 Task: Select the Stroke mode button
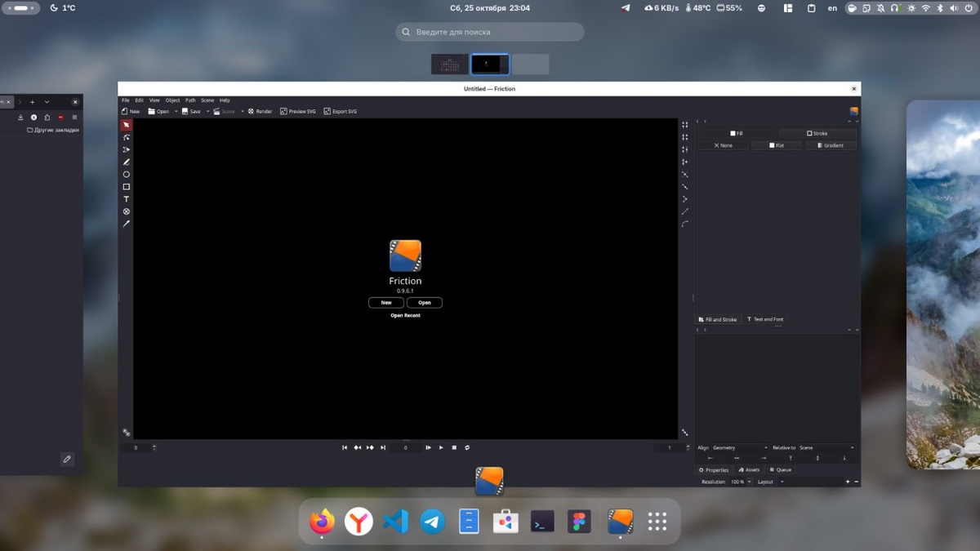tap(817, 133)
